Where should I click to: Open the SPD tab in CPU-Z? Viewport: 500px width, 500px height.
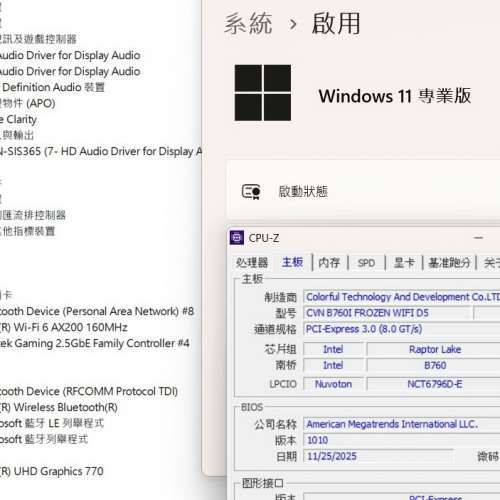point(366,263)
